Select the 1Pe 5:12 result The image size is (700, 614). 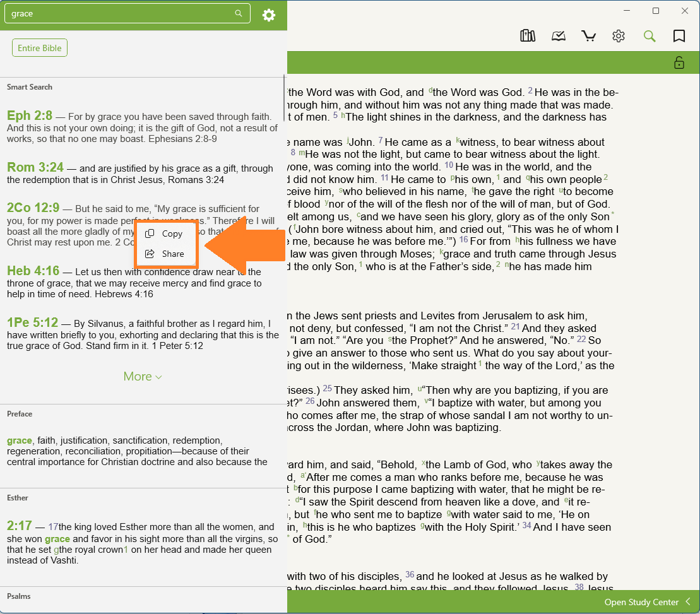[33, 323]
